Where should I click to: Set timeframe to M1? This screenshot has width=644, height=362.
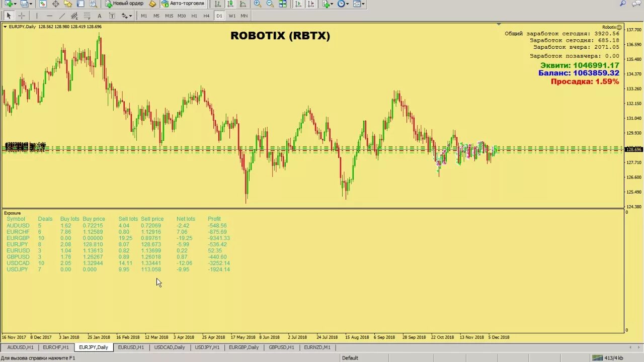[144, 16]
